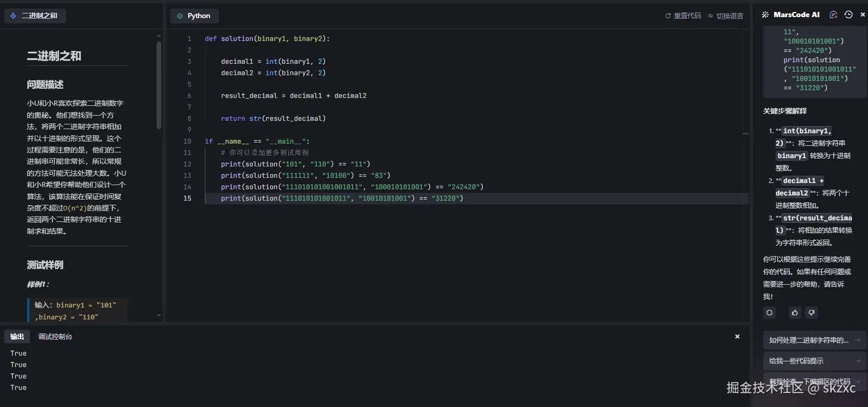Click the print line with "101", "110"

pyautogui.click(x=296, y=164)
